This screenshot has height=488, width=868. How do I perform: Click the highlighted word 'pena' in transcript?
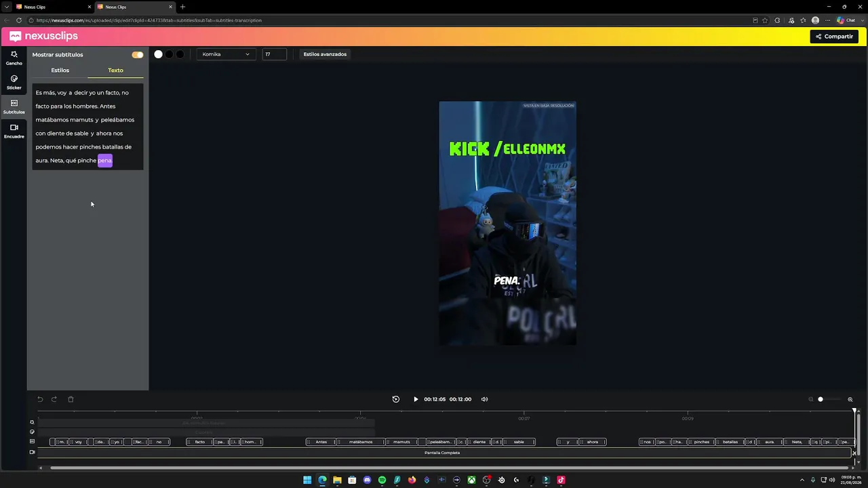pyautogui.click(x=104, y=161)
